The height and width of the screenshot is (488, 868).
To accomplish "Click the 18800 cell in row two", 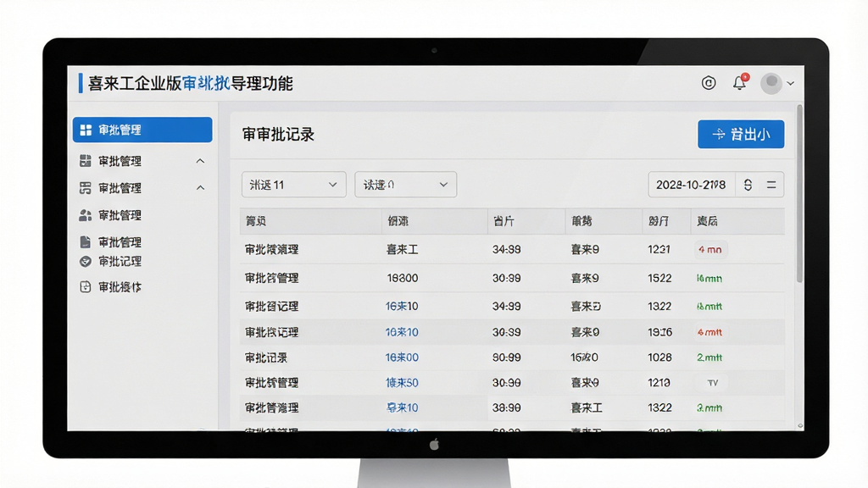I will [403, 278].
